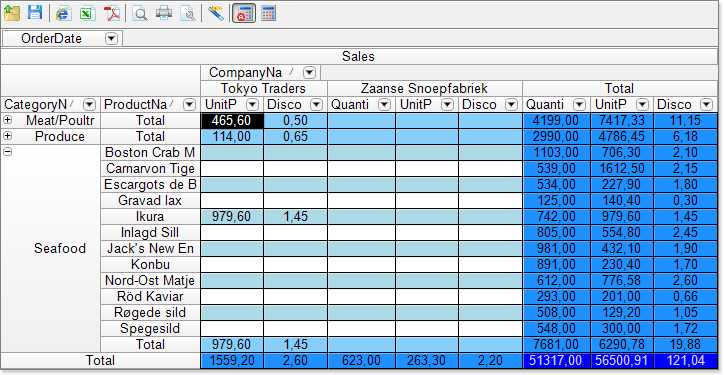Open dropdown on Tokyo Traders UnitP column
Viewport: 724px width, 375px height.
pyautogui.click(x=253, y=105)
